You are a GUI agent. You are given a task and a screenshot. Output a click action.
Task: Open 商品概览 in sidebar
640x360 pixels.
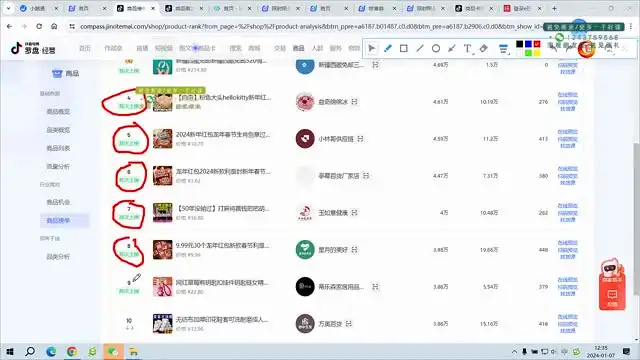(58, 111)
